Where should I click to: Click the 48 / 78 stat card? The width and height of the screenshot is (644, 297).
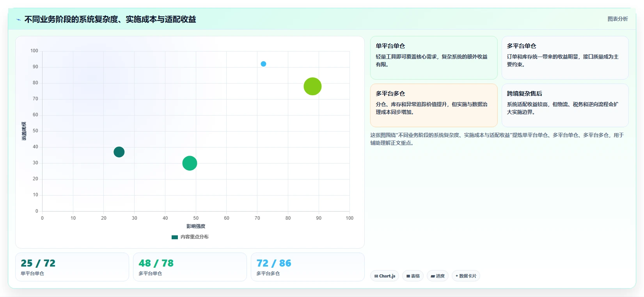tap(190, 267)
